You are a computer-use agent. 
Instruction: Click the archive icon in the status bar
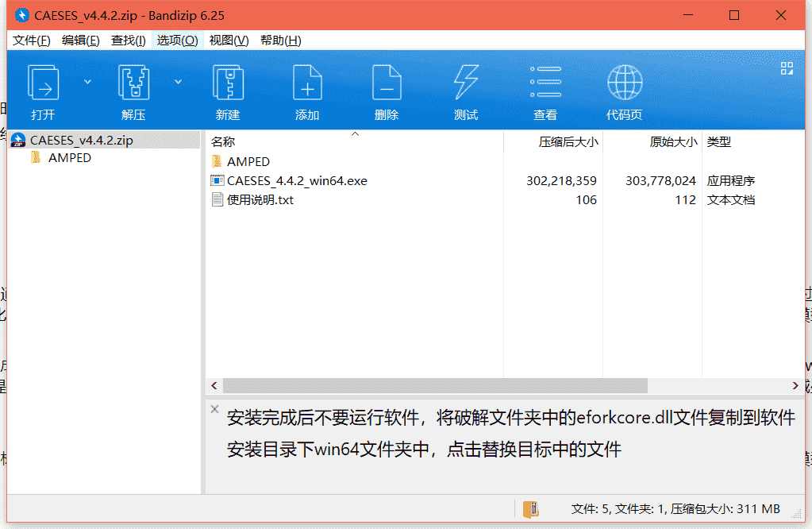[531, 509]
